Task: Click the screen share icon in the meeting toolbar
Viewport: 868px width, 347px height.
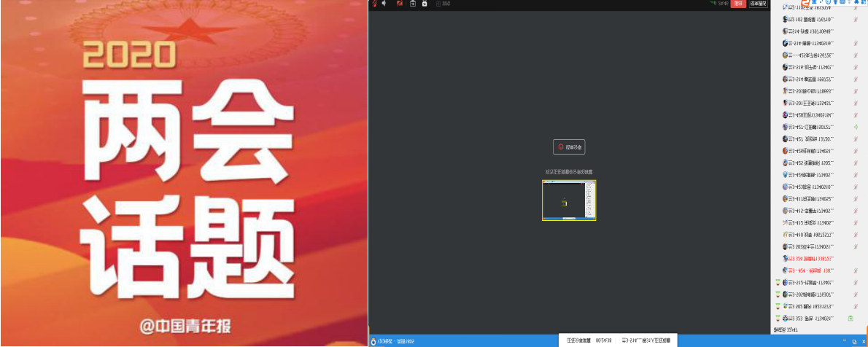Action: [413, 4]
